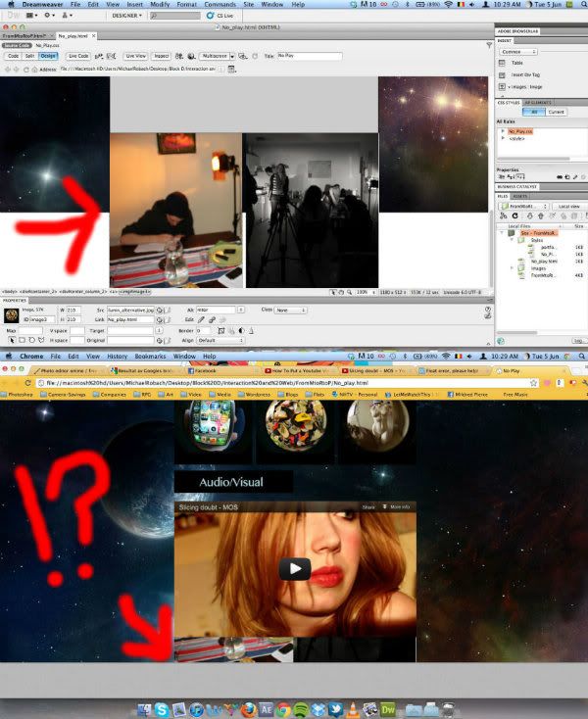The width and height of the screenshot is (588, 719).
Task: Click Skype icon in the Dock
Action: tap(162, 710)
